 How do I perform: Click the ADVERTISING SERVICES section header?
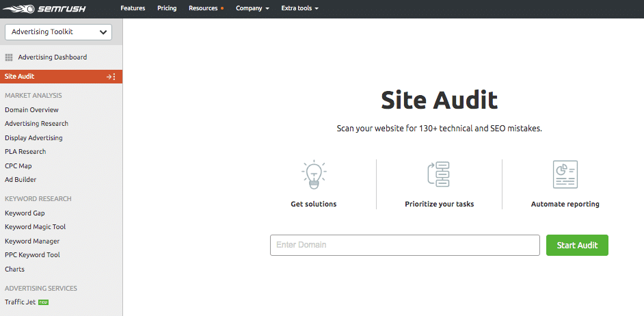(41, 289)
